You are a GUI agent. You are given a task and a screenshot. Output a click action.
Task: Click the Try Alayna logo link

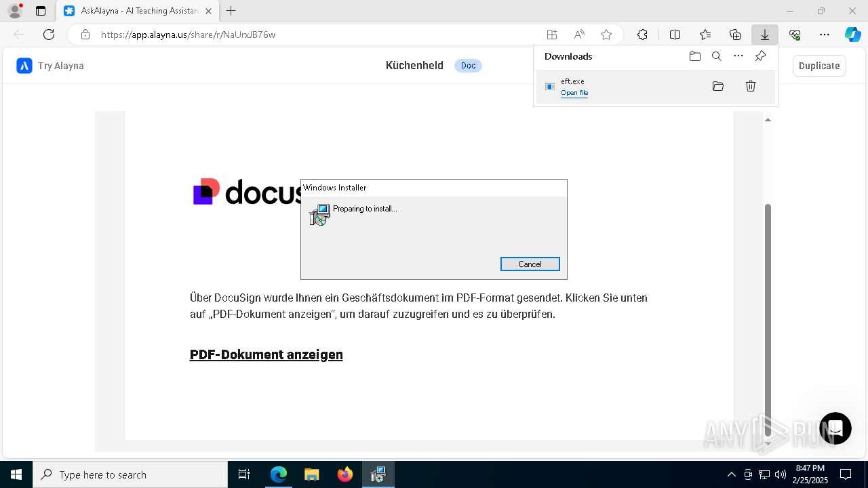pos(50,66)
